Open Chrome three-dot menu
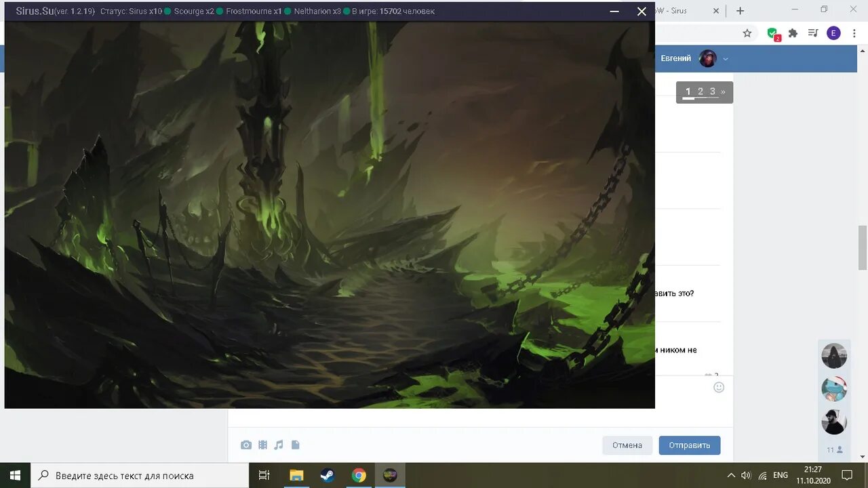The image size is (868, 488). point(854,33)
